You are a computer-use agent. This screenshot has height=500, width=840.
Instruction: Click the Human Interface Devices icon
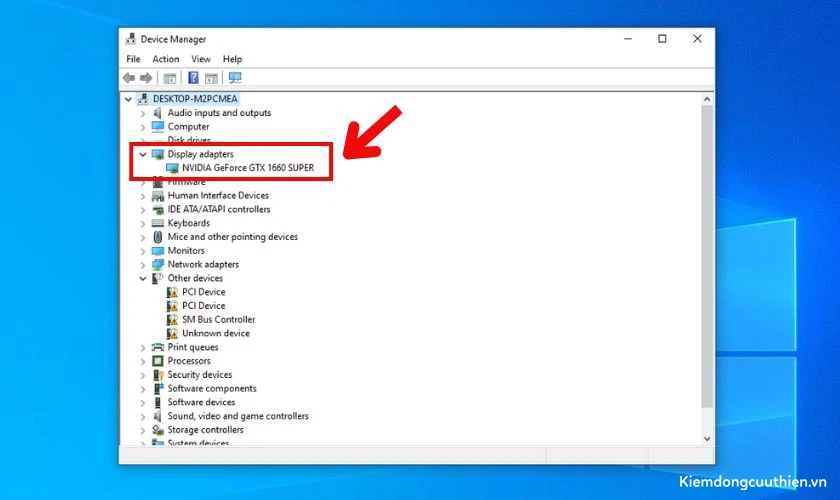[158, 196]
